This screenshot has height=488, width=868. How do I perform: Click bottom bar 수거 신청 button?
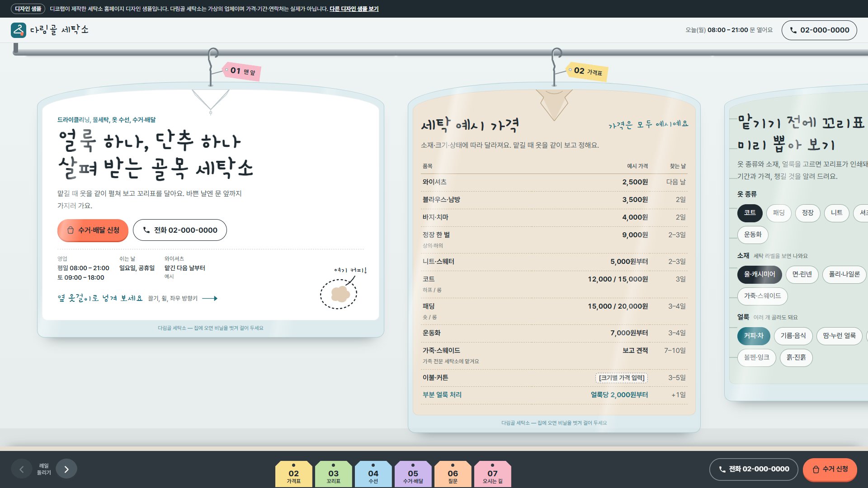point(830,469)
